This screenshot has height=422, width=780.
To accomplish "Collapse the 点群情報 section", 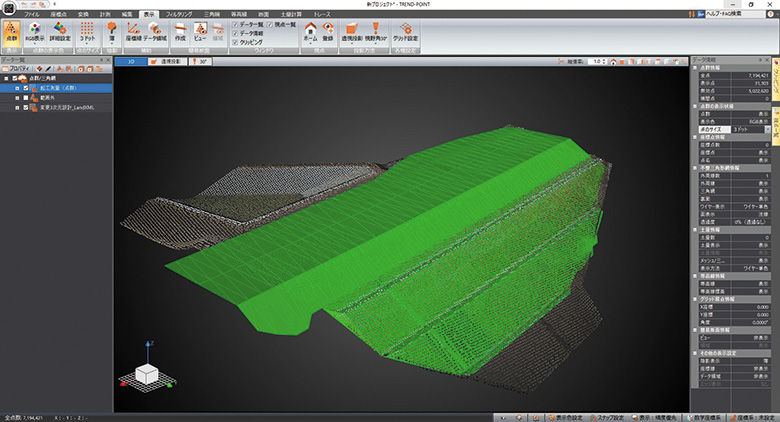I will [695, 68].
